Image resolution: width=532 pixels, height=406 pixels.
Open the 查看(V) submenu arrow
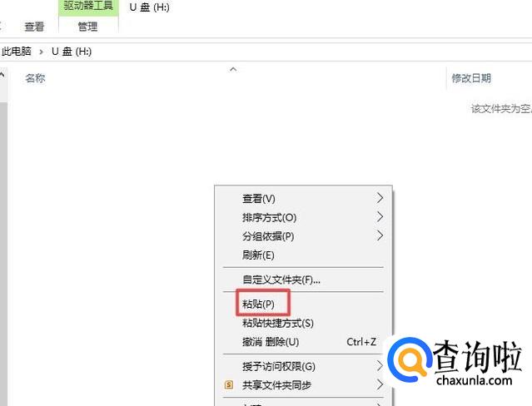380,198
